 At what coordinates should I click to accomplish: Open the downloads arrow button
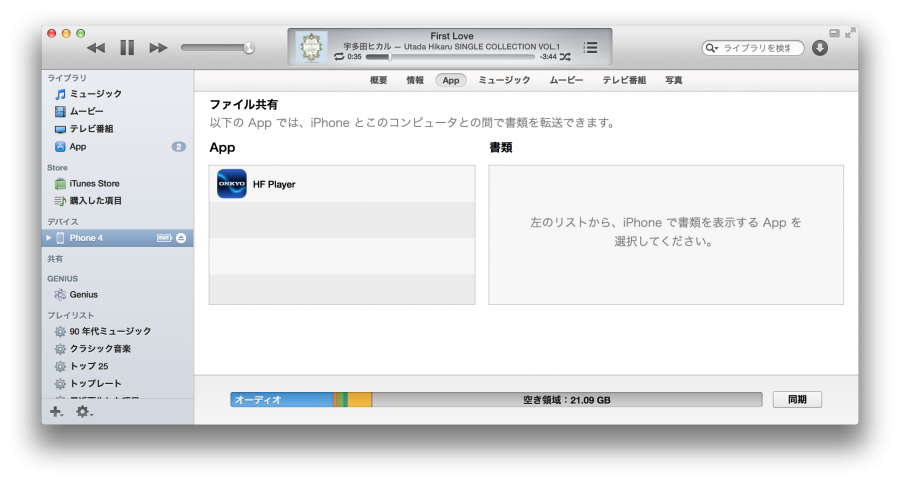pos(820,48)
